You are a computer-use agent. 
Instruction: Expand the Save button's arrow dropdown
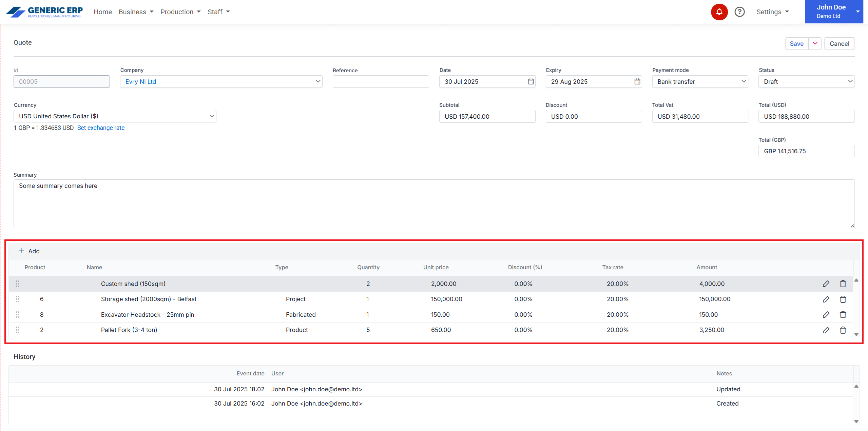tap(815, 43)
